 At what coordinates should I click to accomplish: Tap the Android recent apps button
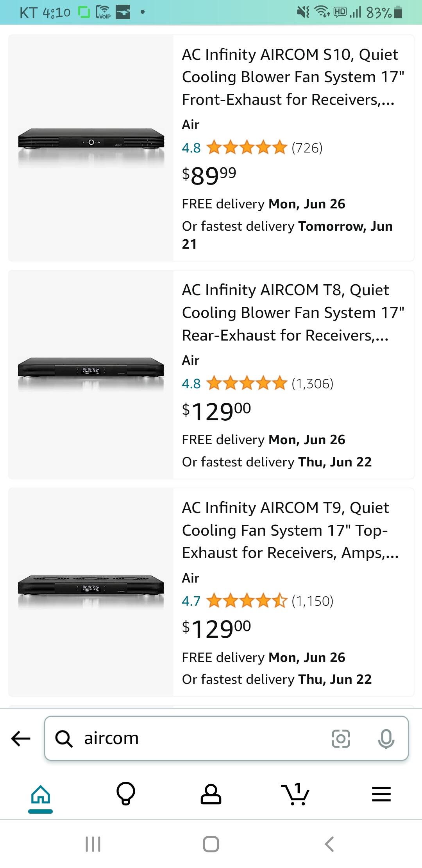[x=93, y=844]
